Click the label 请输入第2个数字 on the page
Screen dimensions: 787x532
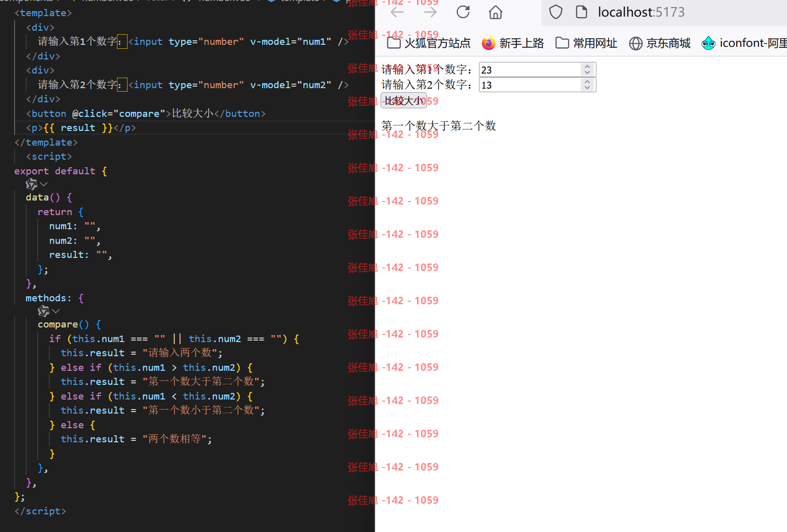pyautogui.click(x=427, y=85)
